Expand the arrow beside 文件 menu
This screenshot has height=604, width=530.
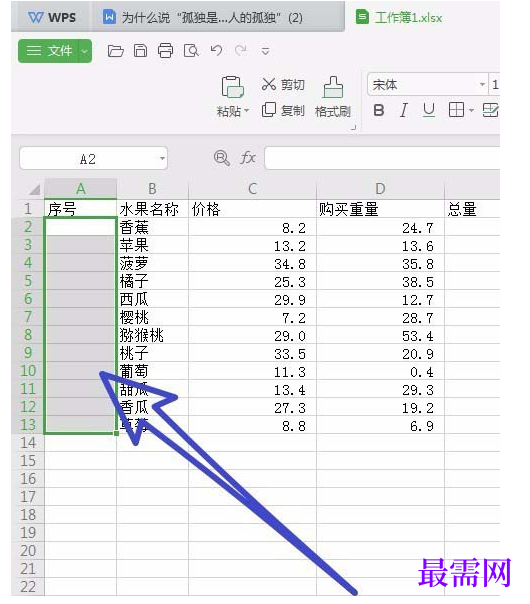(85, 50)
